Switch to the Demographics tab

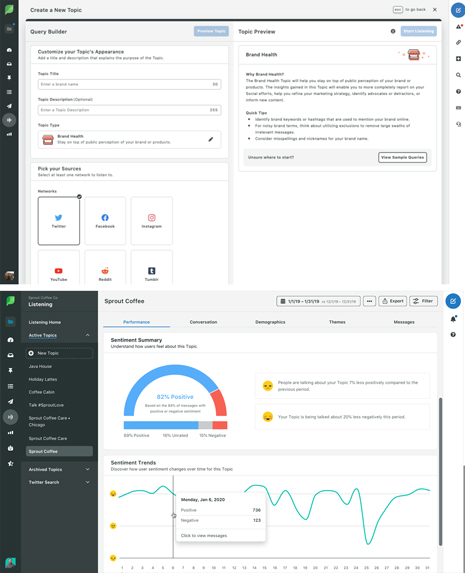click(x=270, y=322)
